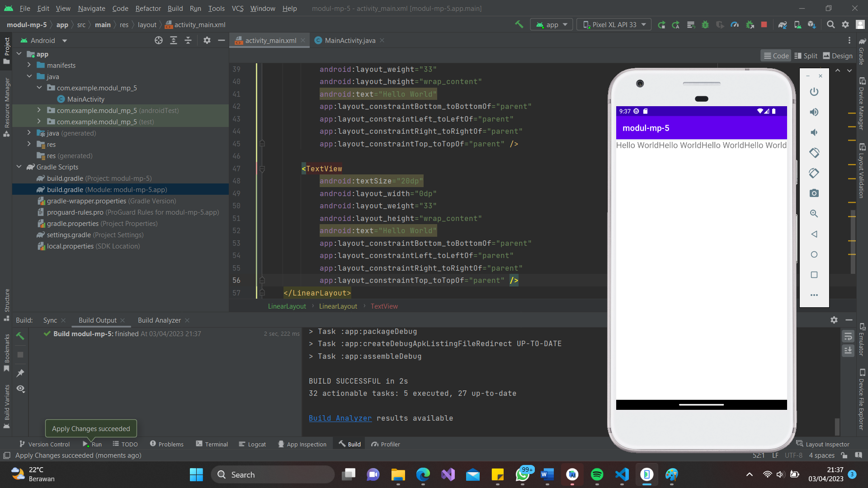Launch the Profiler from the toolbar
Viewport: 868px width, 488px height.
735,24
